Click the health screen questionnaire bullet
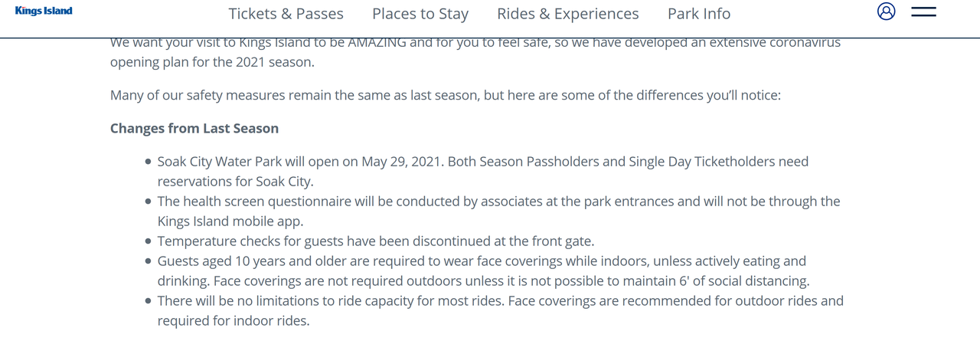Screen dimensions: 980x351 pyautogui.click(x=498, y=202)
